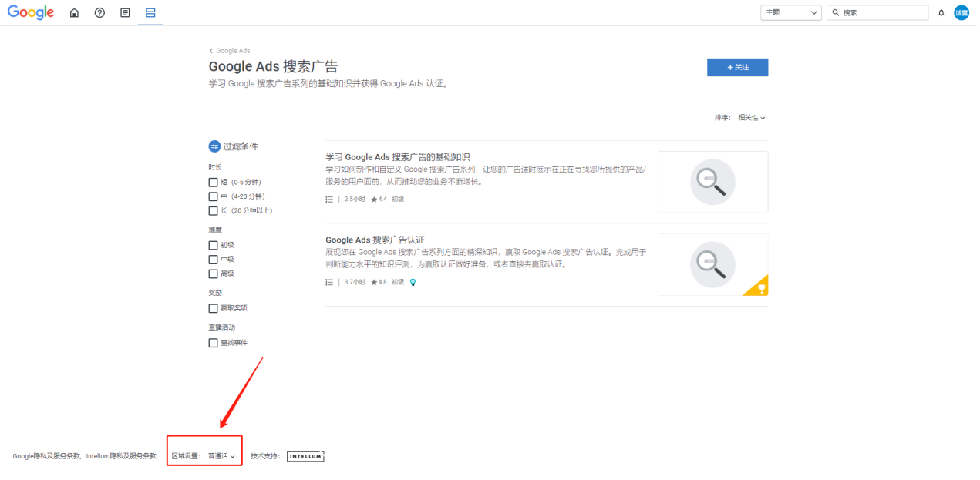Click the Google Ads 搜索广告 page title
This screenshot has height=480, width=980.
pyautogui.click(x=273, y=67)
